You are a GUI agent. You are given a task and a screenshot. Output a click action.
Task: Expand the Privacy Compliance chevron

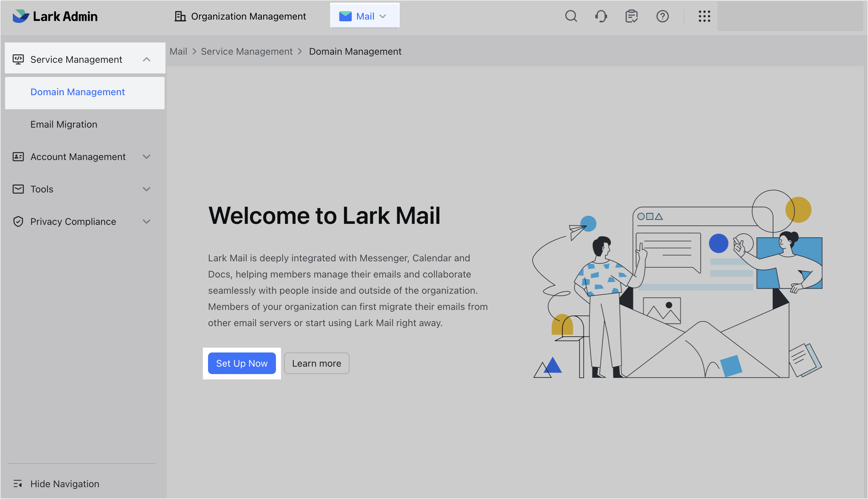(146, 221)
